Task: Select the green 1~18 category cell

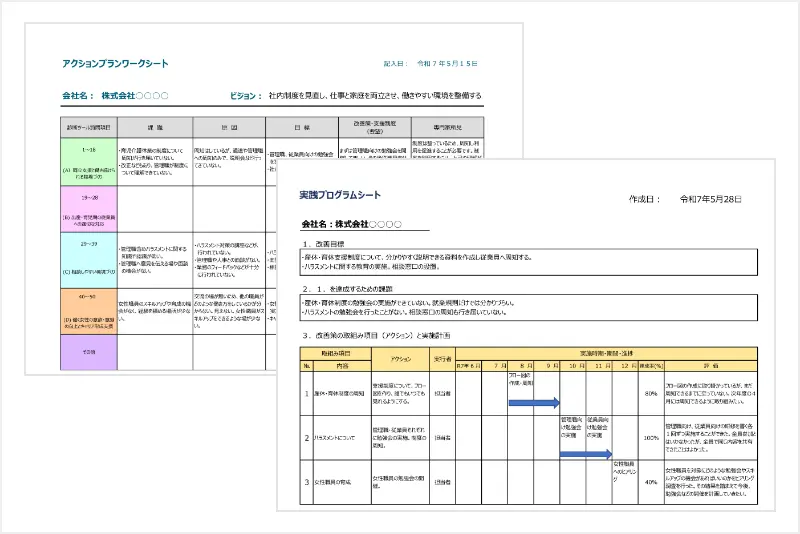Action: coord(87,160)
